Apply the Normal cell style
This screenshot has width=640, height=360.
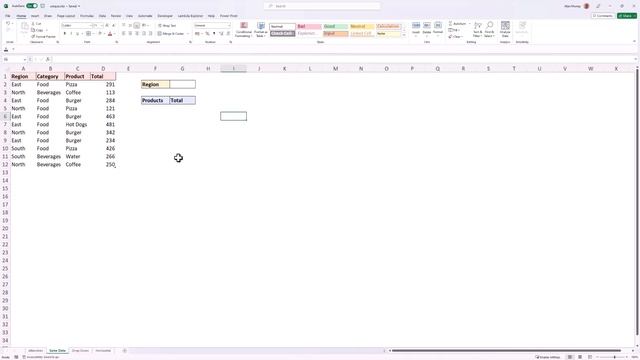282,27
